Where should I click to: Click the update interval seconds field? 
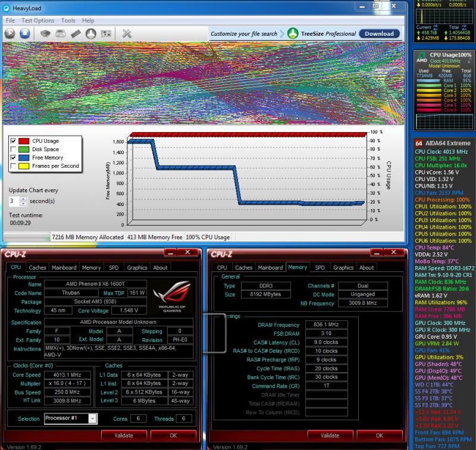coord(14,201)
